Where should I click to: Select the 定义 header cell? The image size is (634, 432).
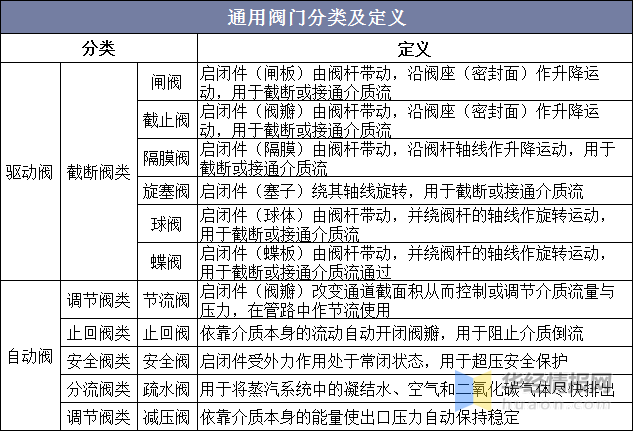tap(415, 49)
